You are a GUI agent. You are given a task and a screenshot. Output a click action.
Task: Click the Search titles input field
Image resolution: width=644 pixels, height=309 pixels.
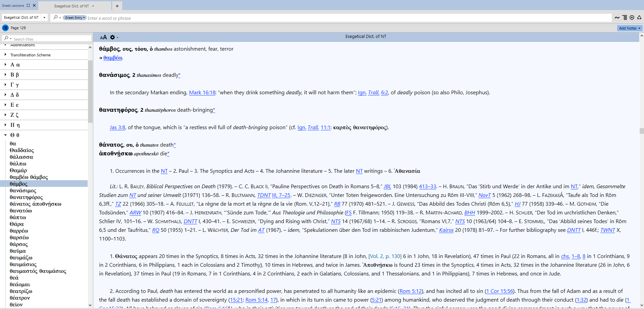click(52, 39)
